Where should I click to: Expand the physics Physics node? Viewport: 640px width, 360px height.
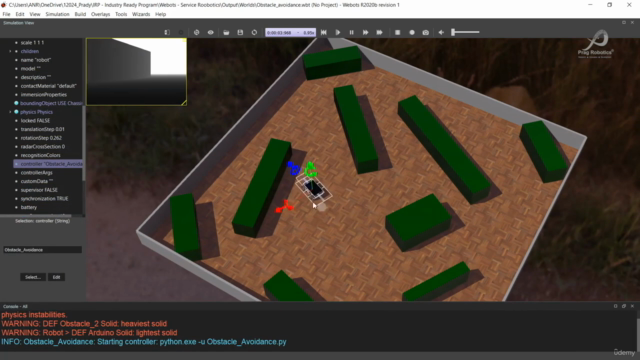(10, 112)
